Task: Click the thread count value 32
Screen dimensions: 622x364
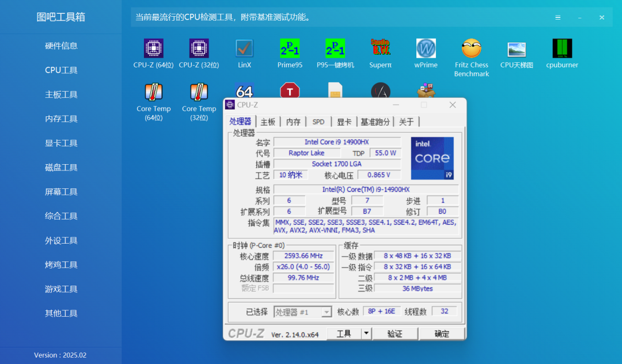Action: [444, 311]
